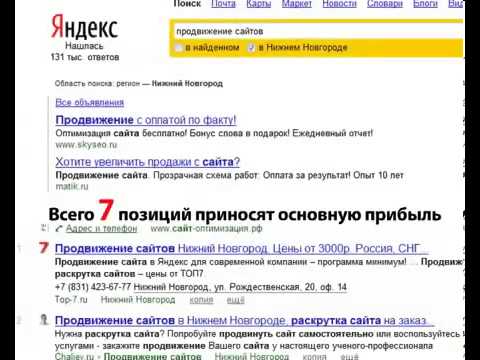The image size is (480, 360).
Task: Open ad 'Продвижение с оплатой по факту!'
Action: point(146,120)
